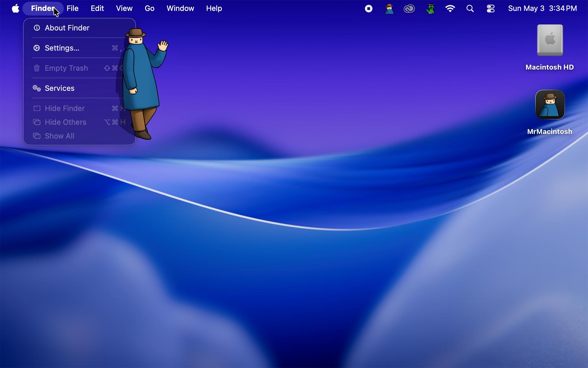Open the Window menu
Viewport: 588px width, 368px height.
[180, 9]
